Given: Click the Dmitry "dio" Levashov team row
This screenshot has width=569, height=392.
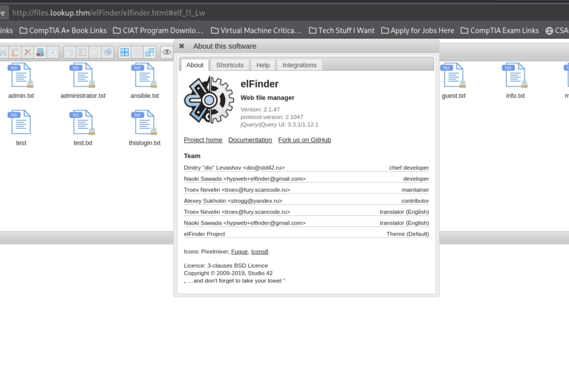Looking at the screenshot, I should [x=306, y=168].
